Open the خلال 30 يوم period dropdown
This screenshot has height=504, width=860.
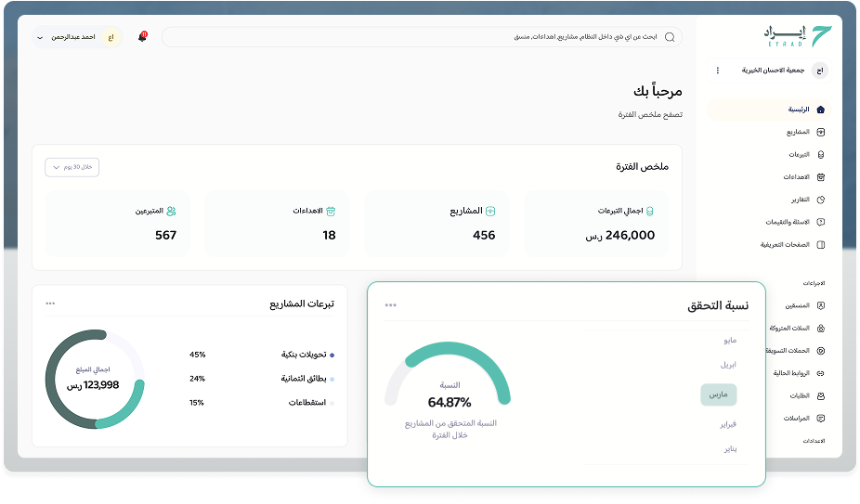[x=72, y=167]
